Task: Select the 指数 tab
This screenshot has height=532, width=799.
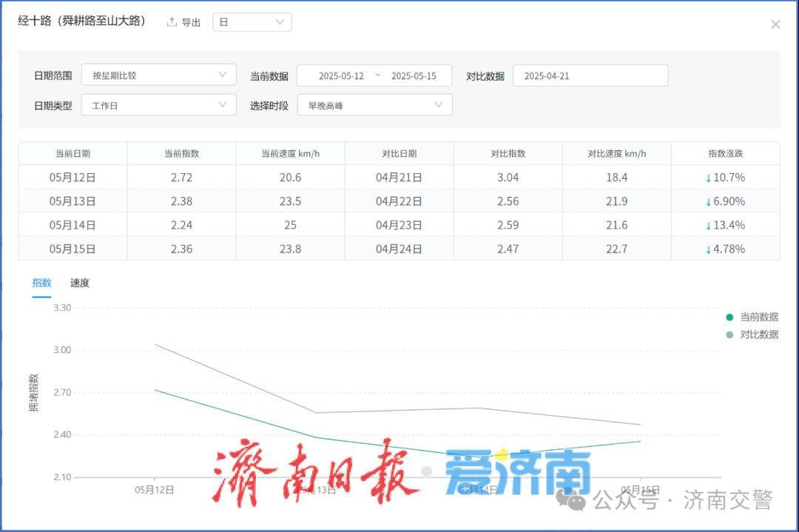Action: 41,283
